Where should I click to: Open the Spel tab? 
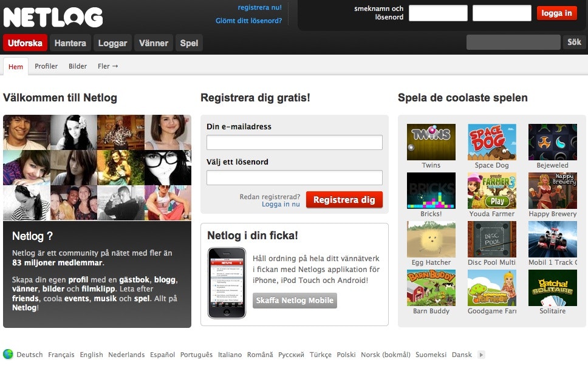tap(189, 43)
